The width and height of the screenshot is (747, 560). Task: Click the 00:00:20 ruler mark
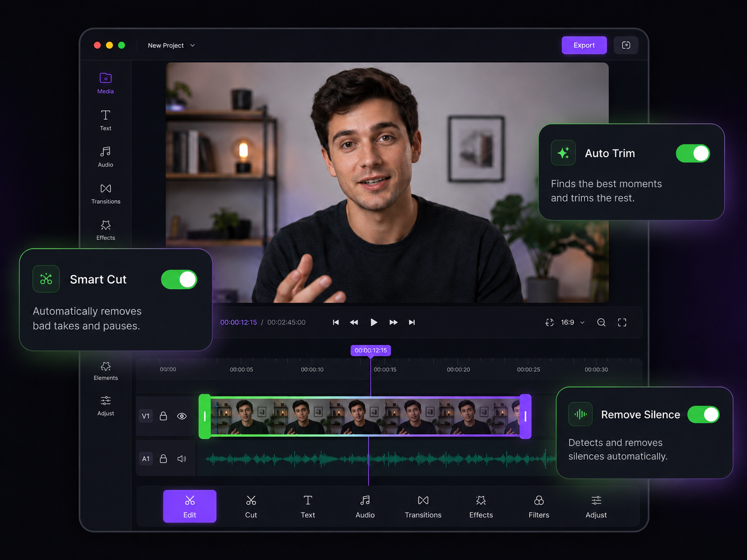[x=458, y=370]
